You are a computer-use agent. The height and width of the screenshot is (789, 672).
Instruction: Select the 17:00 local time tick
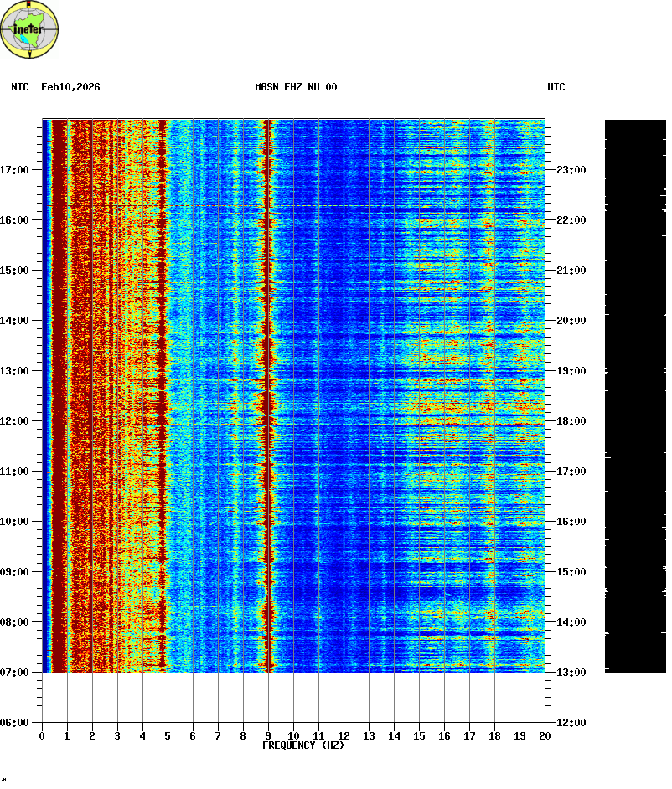tap(14, 170)
